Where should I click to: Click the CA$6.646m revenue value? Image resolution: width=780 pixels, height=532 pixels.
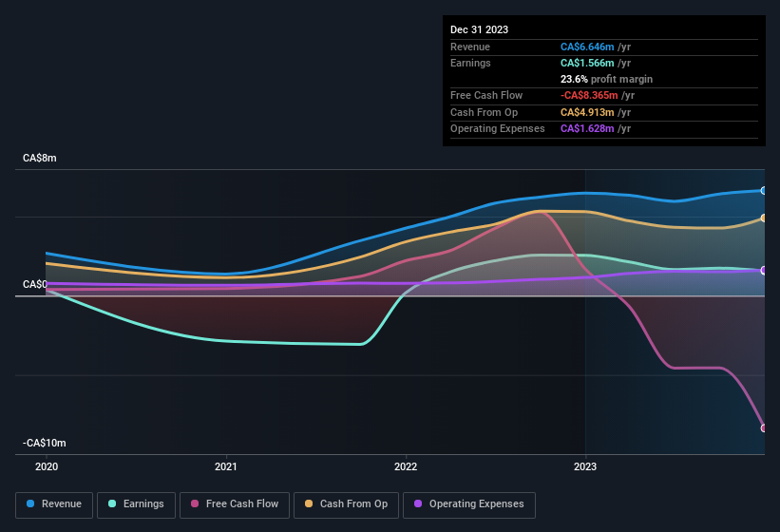[587, 47]
